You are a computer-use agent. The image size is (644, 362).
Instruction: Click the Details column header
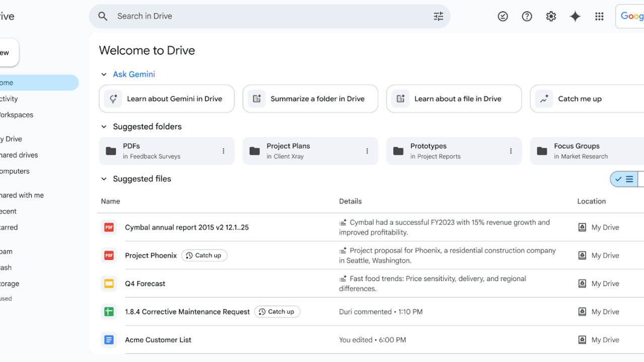click(350, 201)
